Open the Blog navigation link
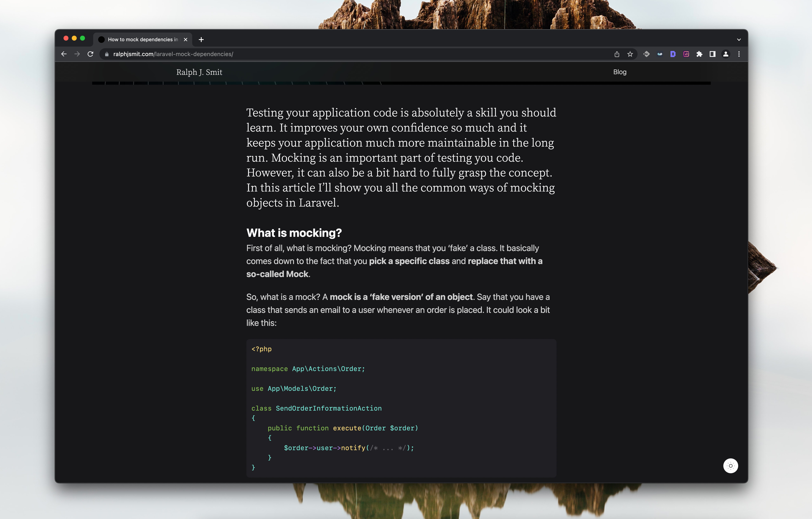Screen dimensions: 812x519 (619, 72)
